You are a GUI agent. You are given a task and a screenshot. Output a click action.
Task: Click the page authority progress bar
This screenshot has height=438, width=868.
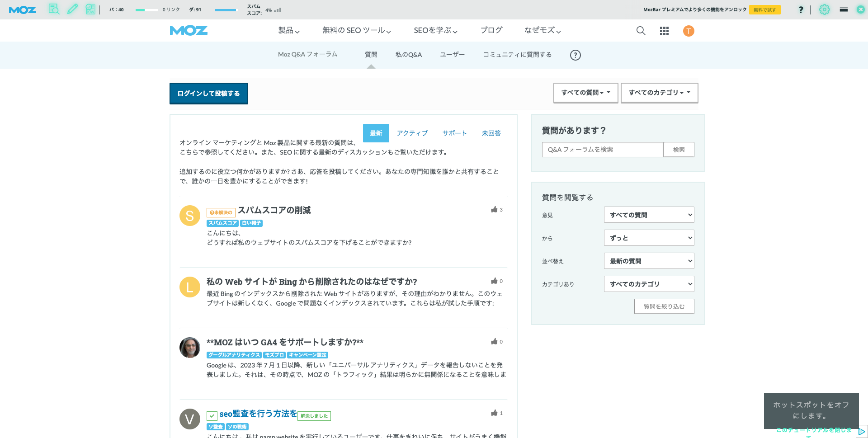click(x=147, y=10)
